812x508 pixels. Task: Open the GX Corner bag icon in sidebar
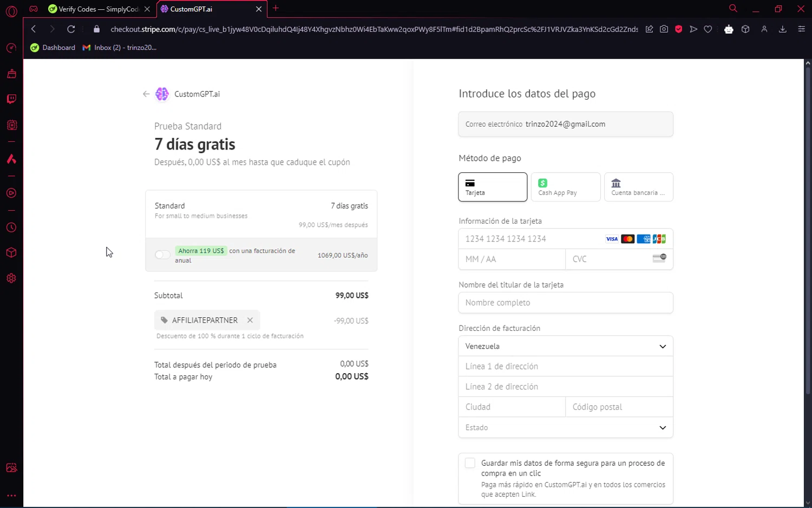11,74
